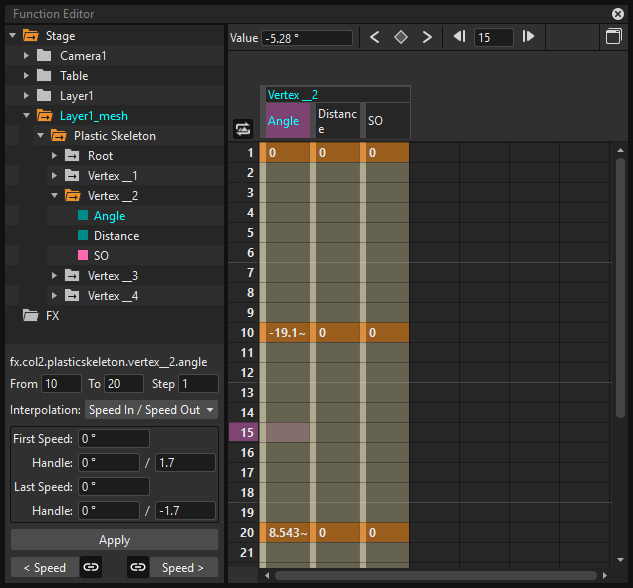Click the From frame field
Screen dimensions: 633x588
pyautogui.click(x=61, y=383)
